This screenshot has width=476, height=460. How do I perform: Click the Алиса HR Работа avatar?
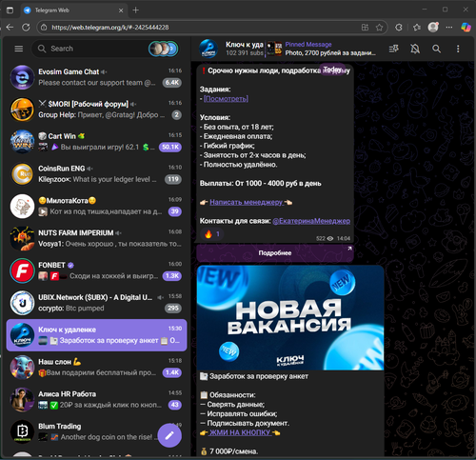tap(22, 400)
